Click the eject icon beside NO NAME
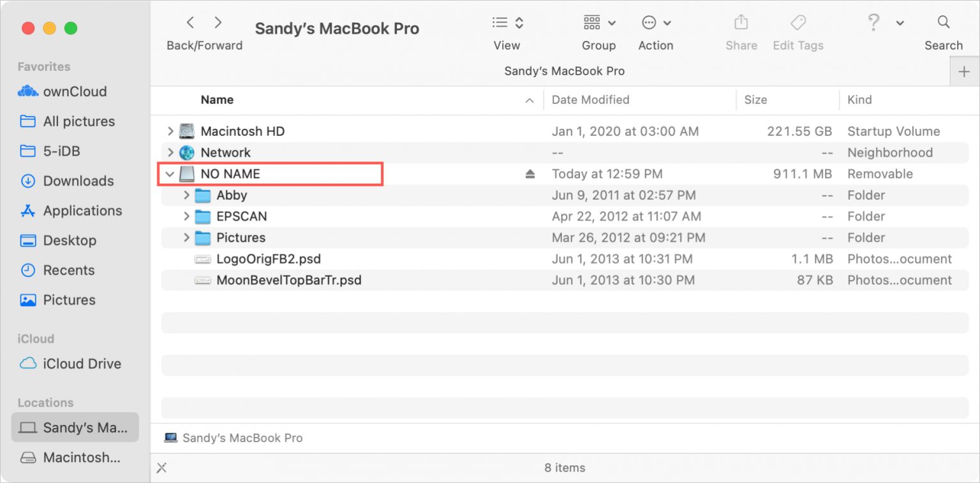 (x=530, y=174)
